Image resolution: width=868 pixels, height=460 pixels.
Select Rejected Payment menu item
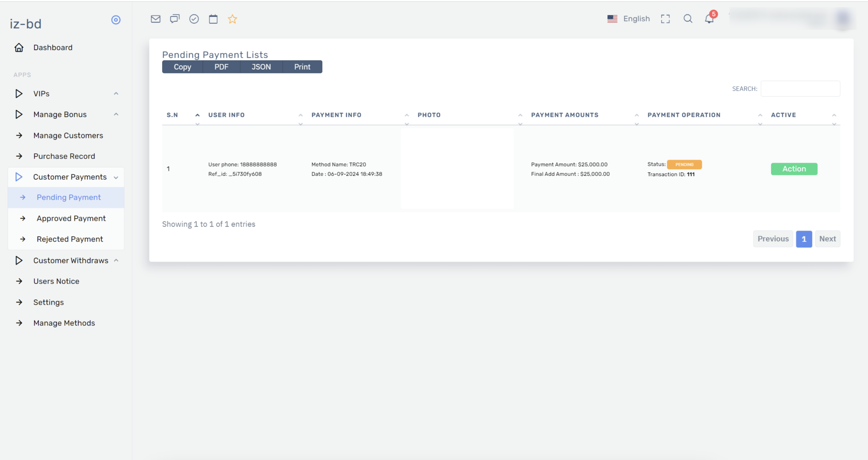[70, 239]
